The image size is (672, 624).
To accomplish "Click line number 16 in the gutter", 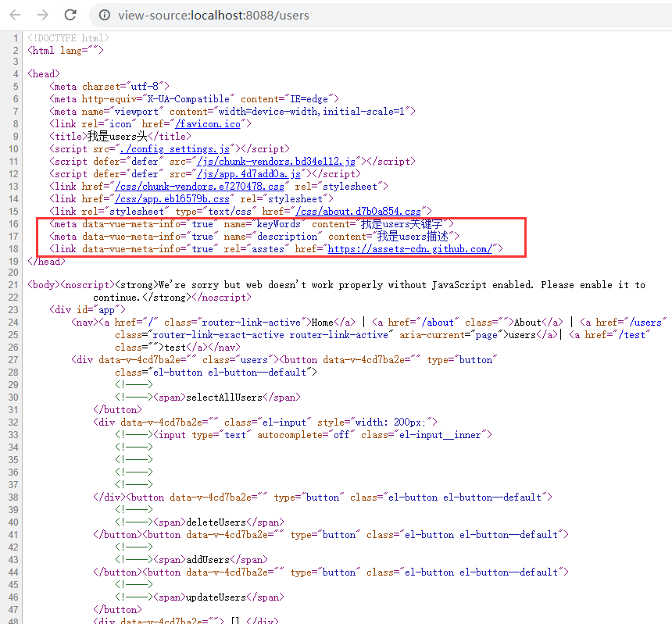I will pyautogui.click(x=14, y=223).
